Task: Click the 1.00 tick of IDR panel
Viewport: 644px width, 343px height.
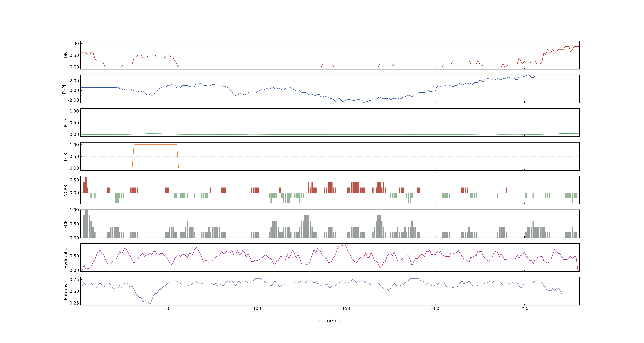Action: pos(74,44)
